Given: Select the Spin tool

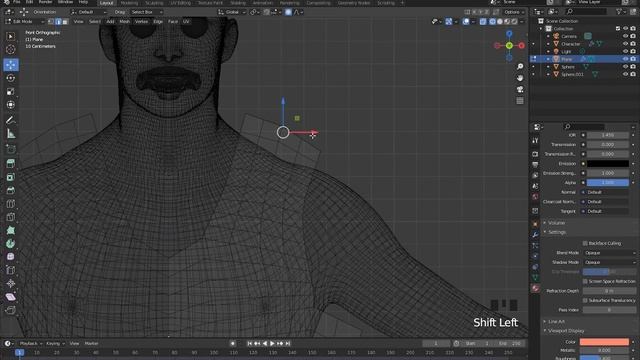Looking at the screenshot, I should tap(11, 244).
